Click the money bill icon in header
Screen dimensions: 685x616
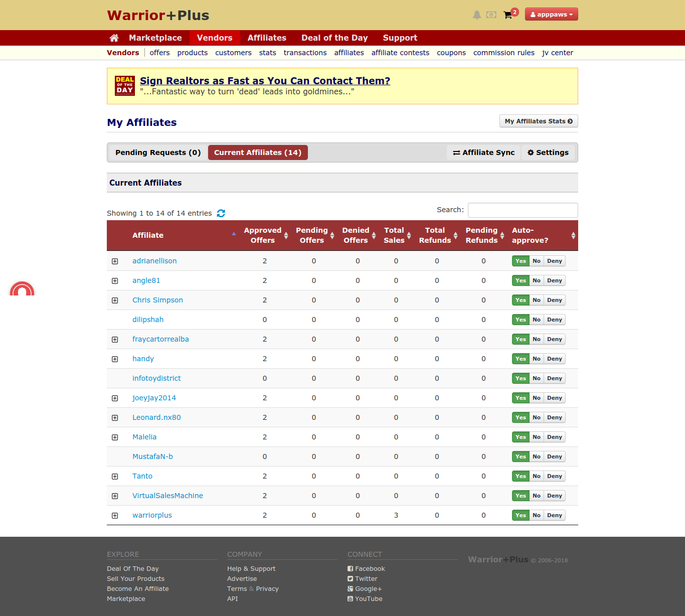[x=491, y=15]
